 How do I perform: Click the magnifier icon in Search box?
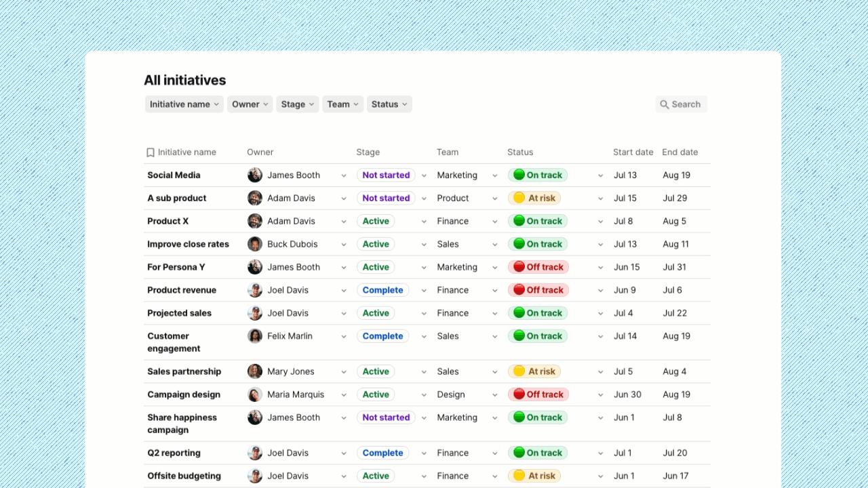(x=665, y=104)
